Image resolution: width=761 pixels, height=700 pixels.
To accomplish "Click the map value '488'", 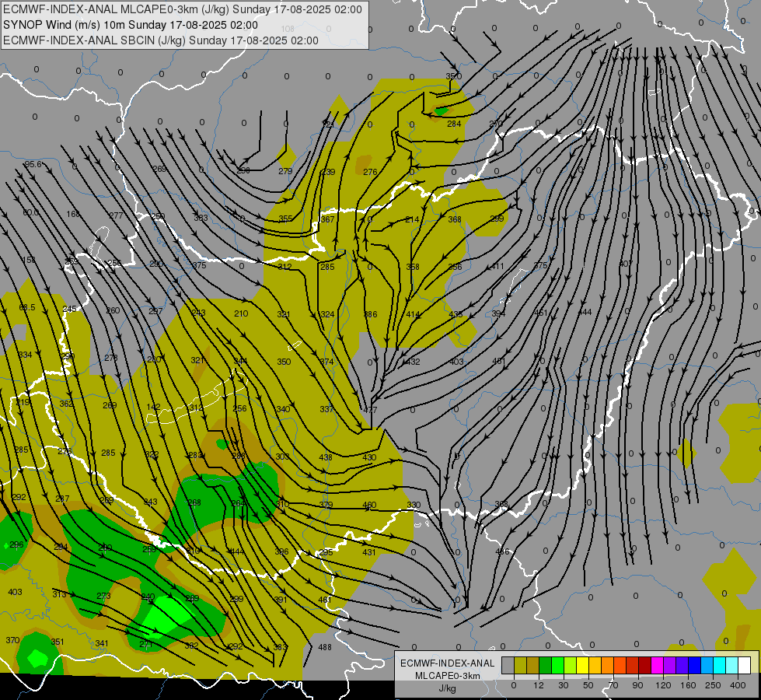I will [x=325, y=646].
